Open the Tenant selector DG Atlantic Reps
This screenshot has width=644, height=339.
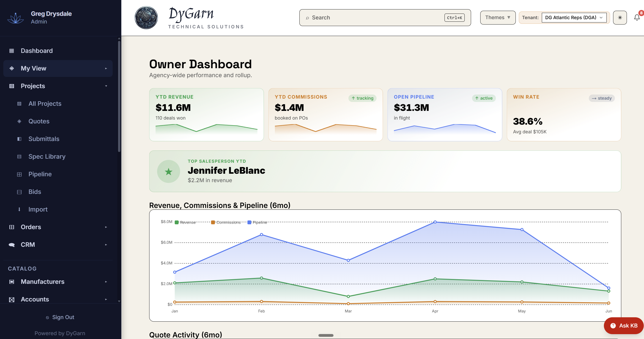[574, 18]
